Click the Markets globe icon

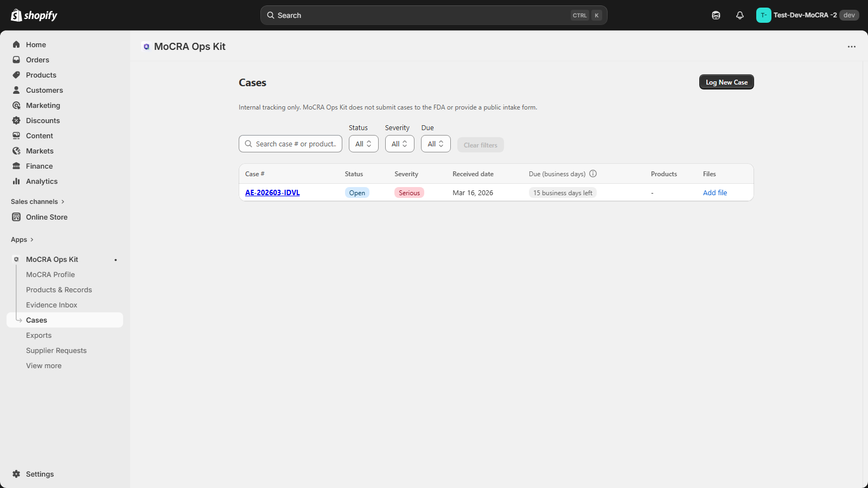coord(16,151)
